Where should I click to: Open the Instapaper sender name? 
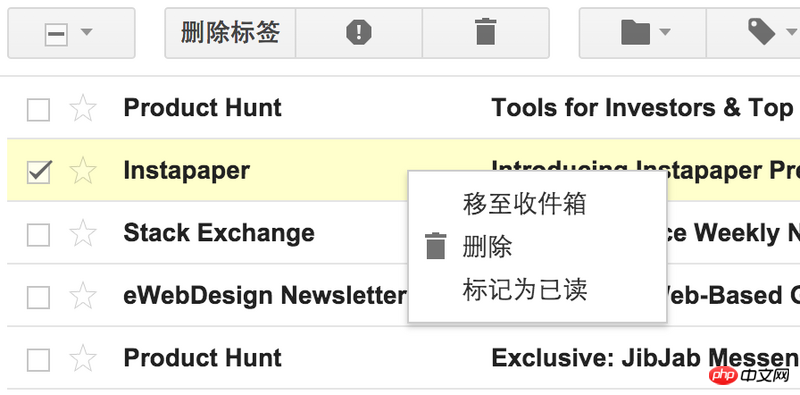click(187, 170)
